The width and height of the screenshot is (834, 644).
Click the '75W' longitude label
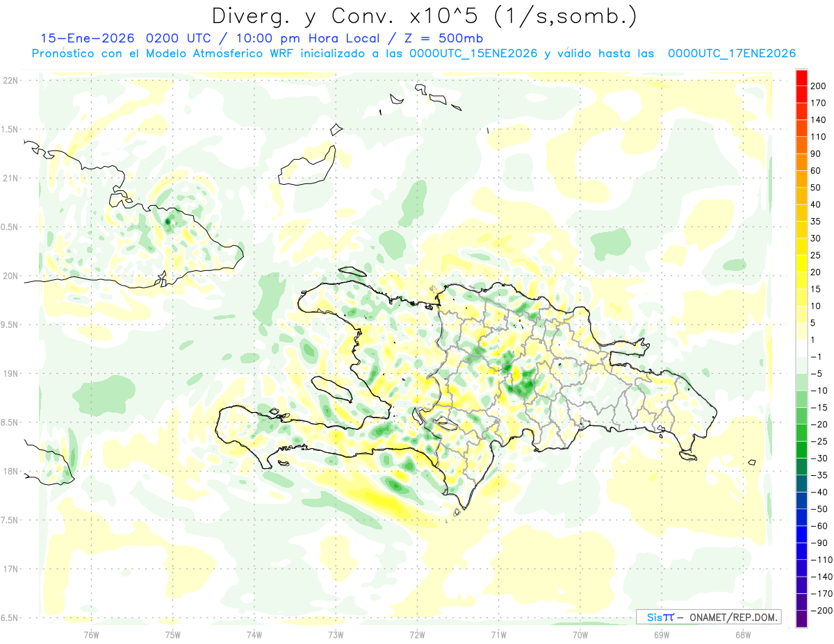click(173, 635)
